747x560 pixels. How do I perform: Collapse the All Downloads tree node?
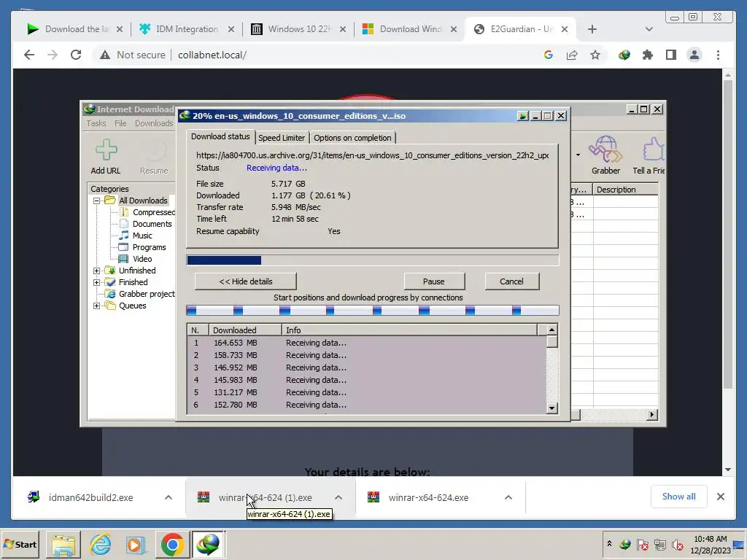coord(97,201)
